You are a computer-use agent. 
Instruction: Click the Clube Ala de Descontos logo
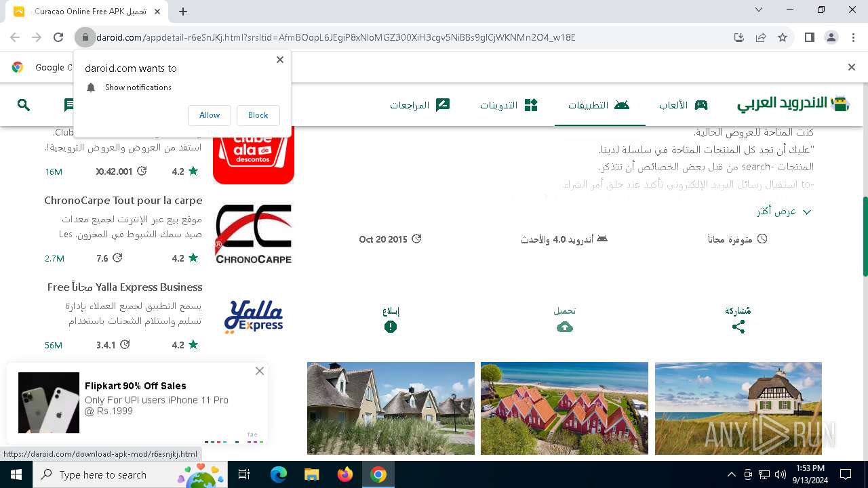click(254, 155)
